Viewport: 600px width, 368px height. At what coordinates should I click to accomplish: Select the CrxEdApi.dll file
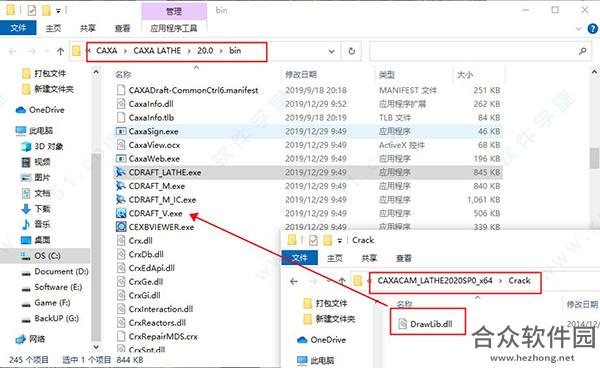pyautogui.click(x=152, y=268)
